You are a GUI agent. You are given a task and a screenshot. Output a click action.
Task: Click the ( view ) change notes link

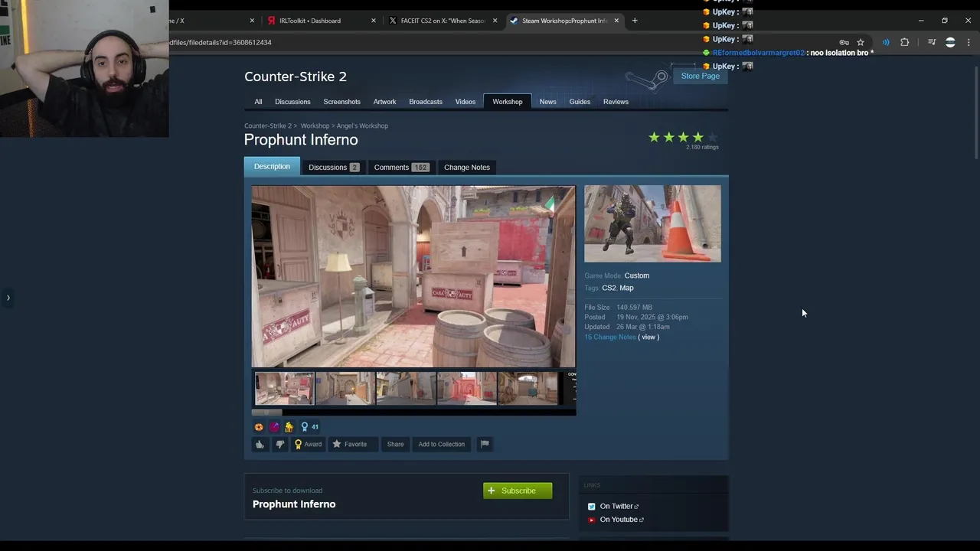coord(648,337)
